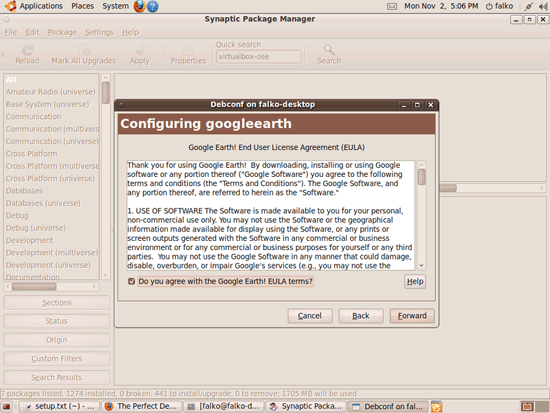Click the volume speaker icon in panel

click(543, 6)
